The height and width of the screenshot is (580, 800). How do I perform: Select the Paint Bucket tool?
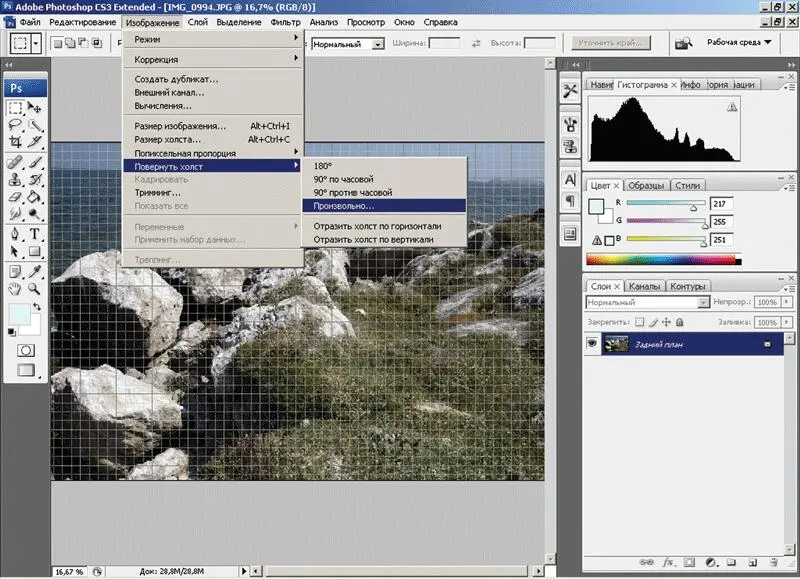tap(34, 197)
